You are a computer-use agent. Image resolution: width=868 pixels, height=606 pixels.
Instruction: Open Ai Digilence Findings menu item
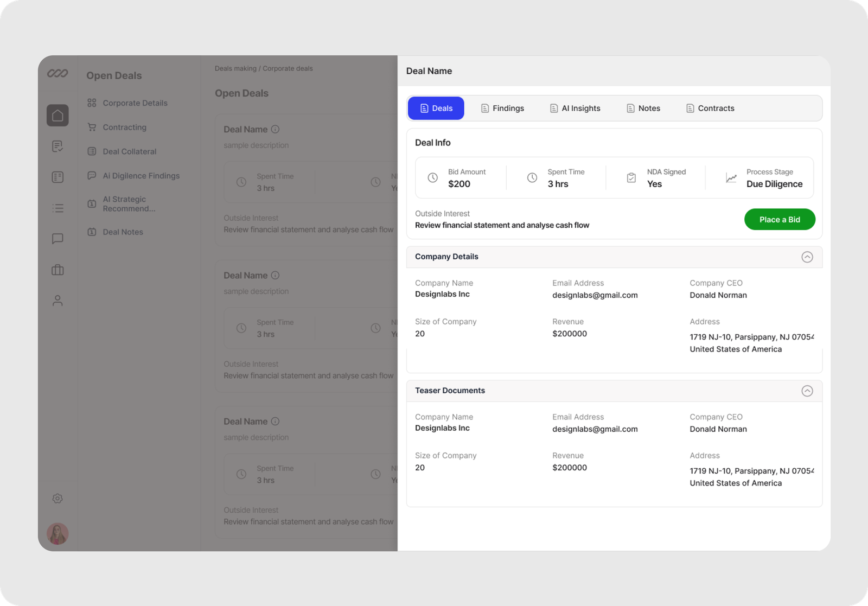141,176
